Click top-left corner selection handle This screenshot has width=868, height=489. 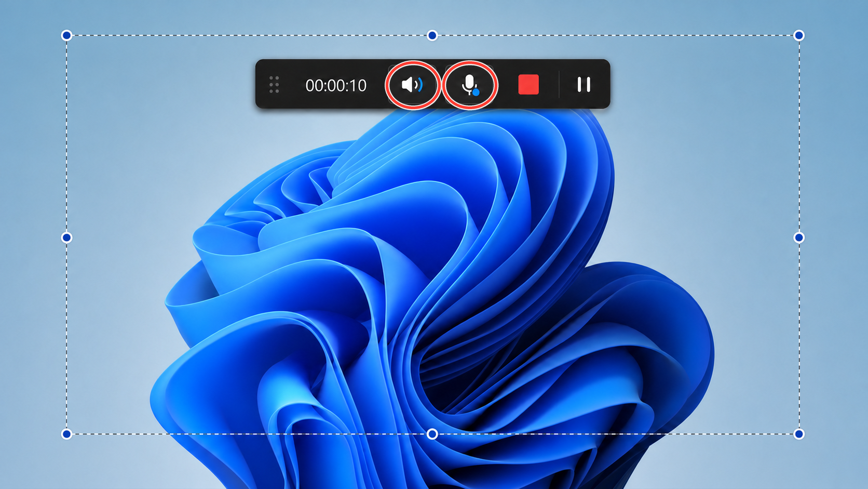66,35
